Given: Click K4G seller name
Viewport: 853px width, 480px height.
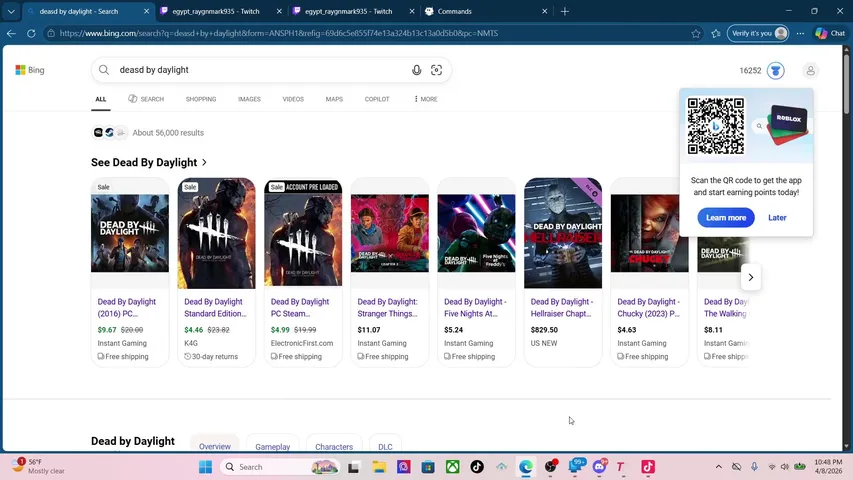Looking at the screenshot, I should coord(191,343).
